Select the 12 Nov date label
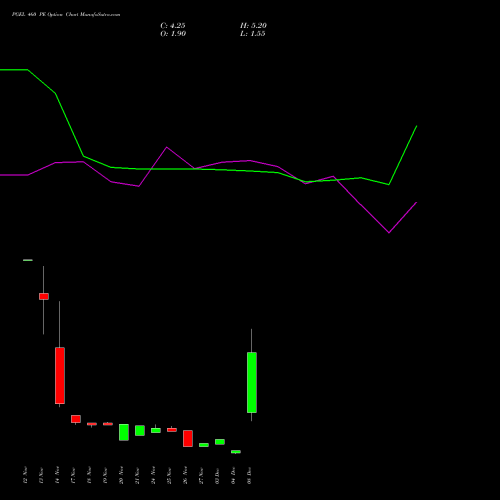The height and width of the screenshot is (500, 500). pos(25,475)
